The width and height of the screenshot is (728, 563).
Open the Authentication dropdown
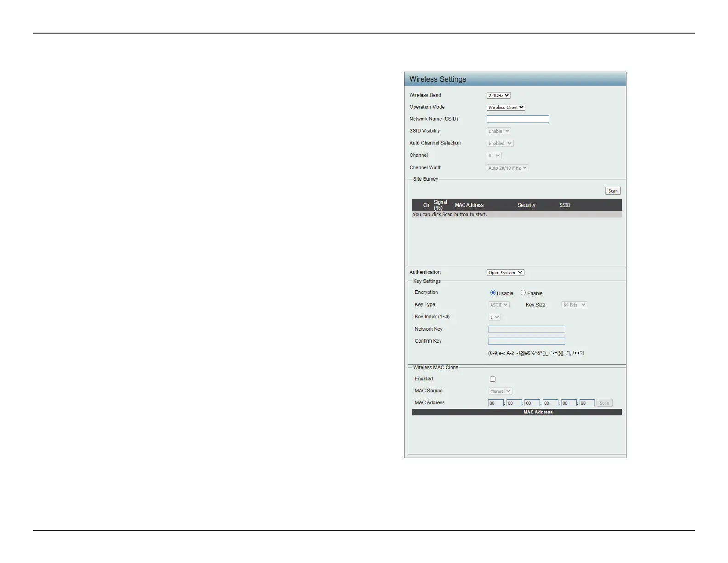(x=505, y=273)
